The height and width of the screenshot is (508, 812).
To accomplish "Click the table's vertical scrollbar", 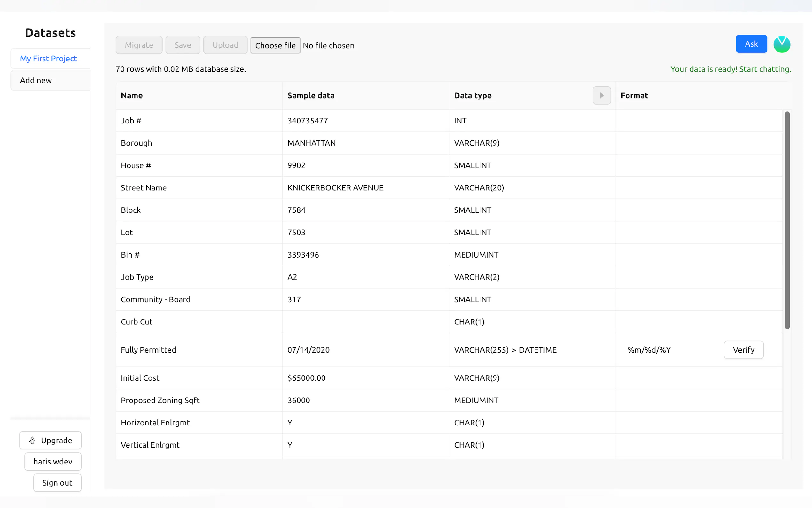I will point(787,220).
